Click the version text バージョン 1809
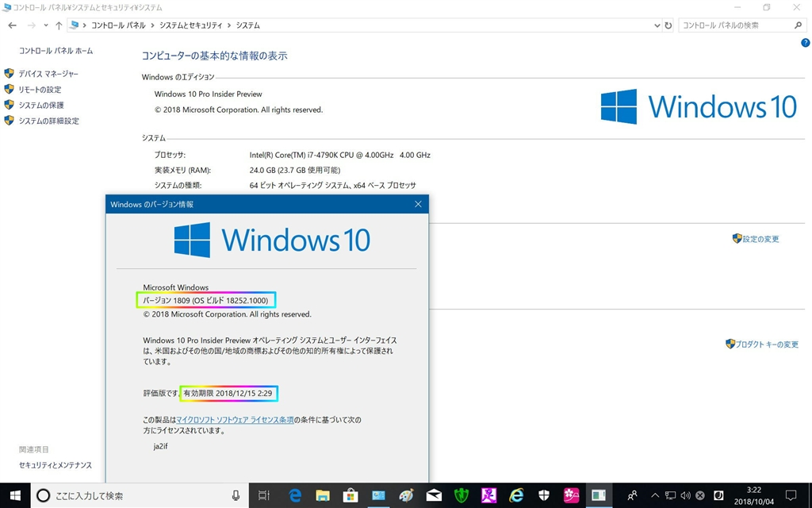This screenshot has height=508, width=812. (x=205, y=300)
